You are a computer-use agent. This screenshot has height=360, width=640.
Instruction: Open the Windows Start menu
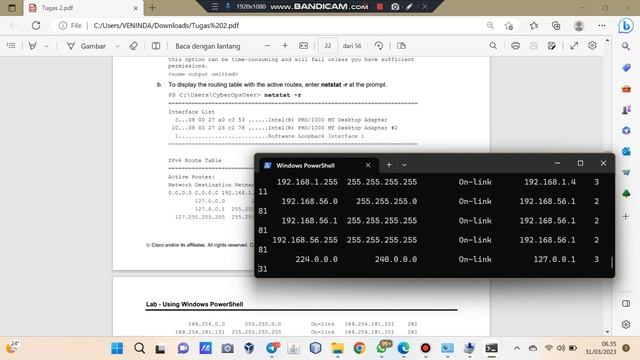point(117,348)
